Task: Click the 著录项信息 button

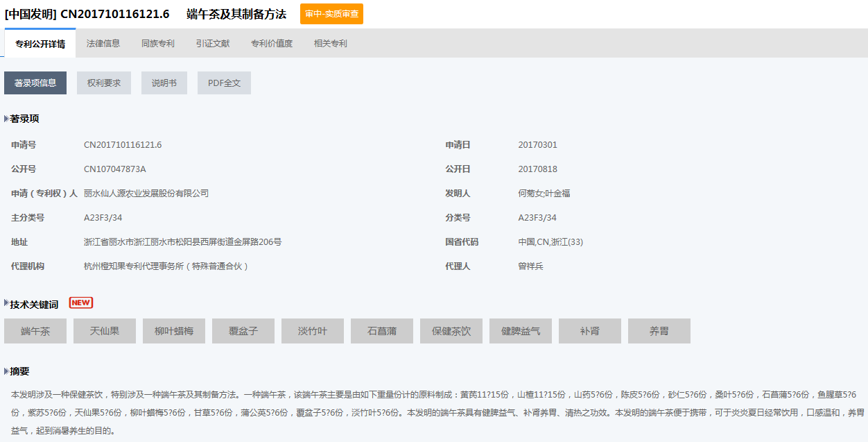Action: pyautogui.click(x=35, y=83)
